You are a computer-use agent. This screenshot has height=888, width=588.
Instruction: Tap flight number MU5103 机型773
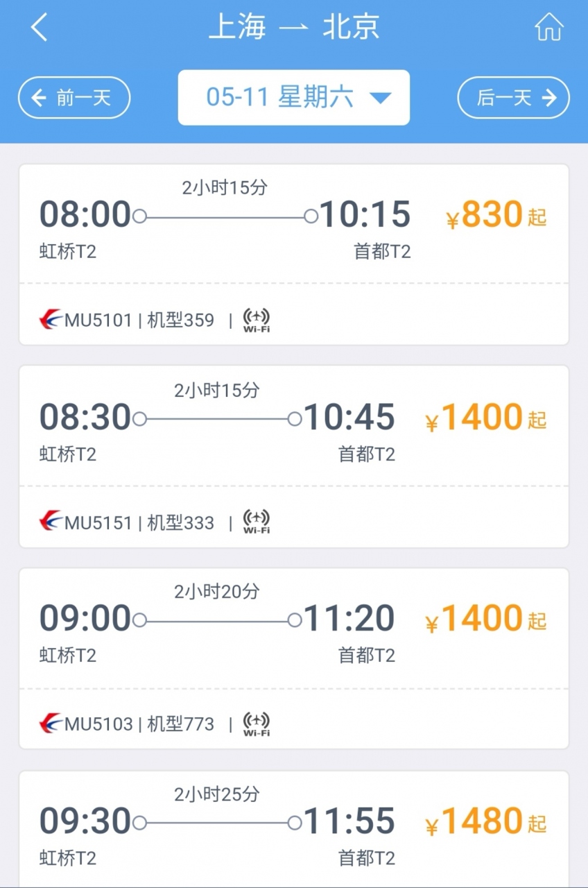pyautogui.click(x=139, y=724)
